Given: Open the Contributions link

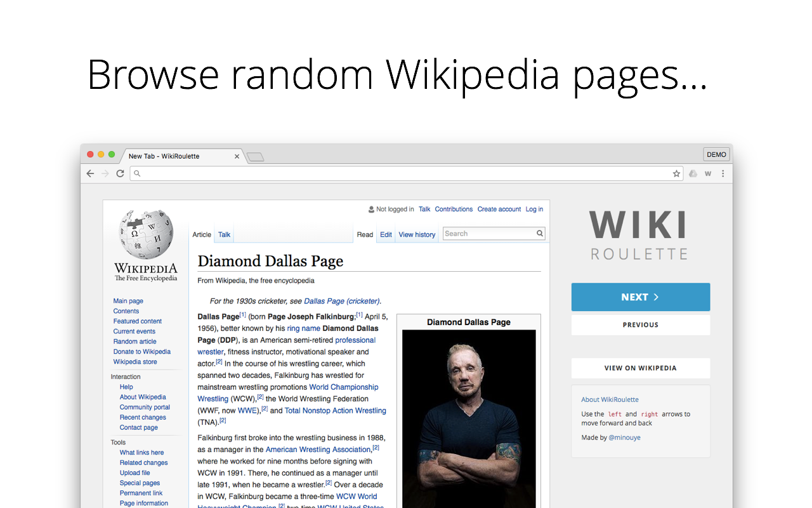Looking at the screenshot, I should point(454,209).
